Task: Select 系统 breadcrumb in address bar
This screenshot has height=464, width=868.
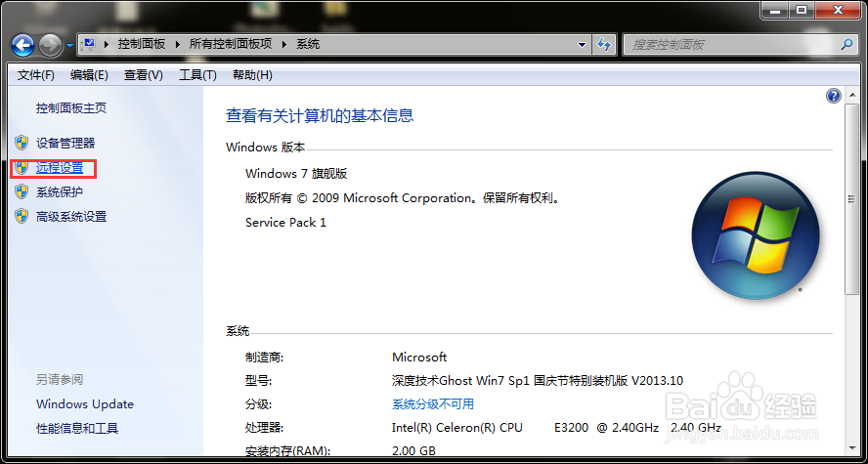Action: click(308, 44)
